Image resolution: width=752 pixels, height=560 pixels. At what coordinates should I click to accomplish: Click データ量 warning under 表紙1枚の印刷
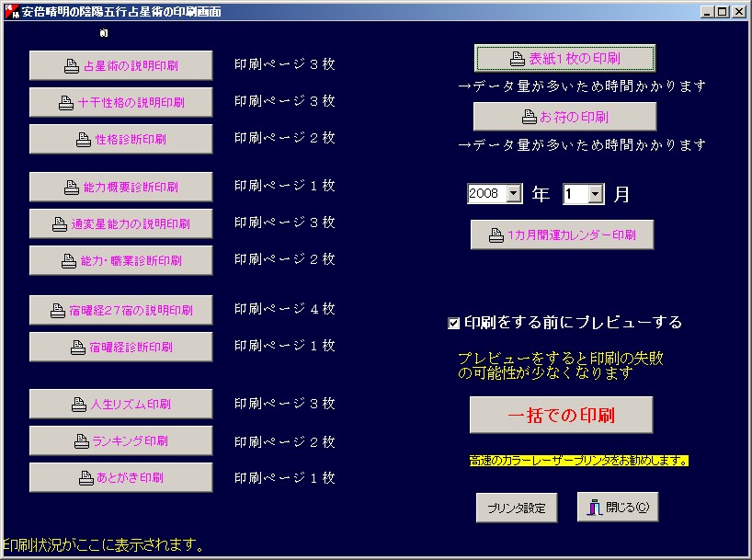[x=582, y=86]
